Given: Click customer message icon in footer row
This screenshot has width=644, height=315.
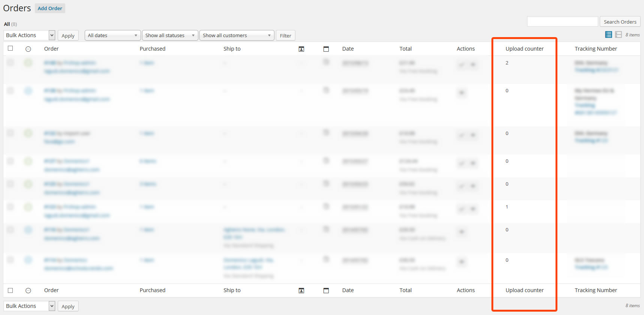Looking at the screenshot, I should click(301, 291).
